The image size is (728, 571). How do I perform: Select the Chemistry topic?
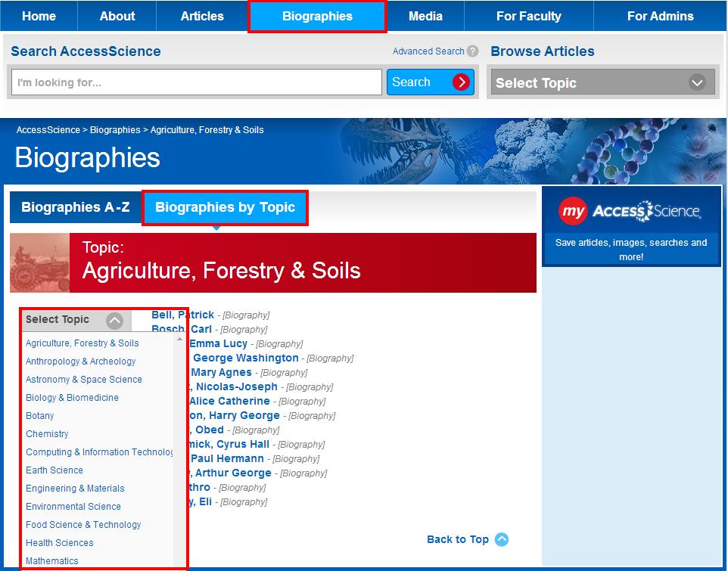[47, 433]
